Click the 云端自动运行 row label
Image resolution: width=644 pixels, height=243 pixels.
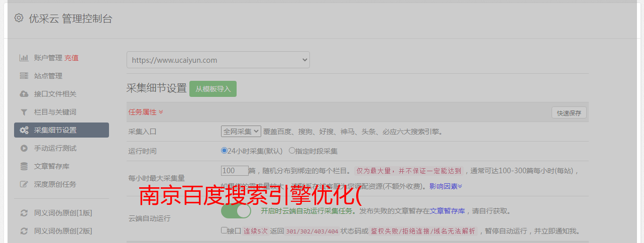coord(150,218)
